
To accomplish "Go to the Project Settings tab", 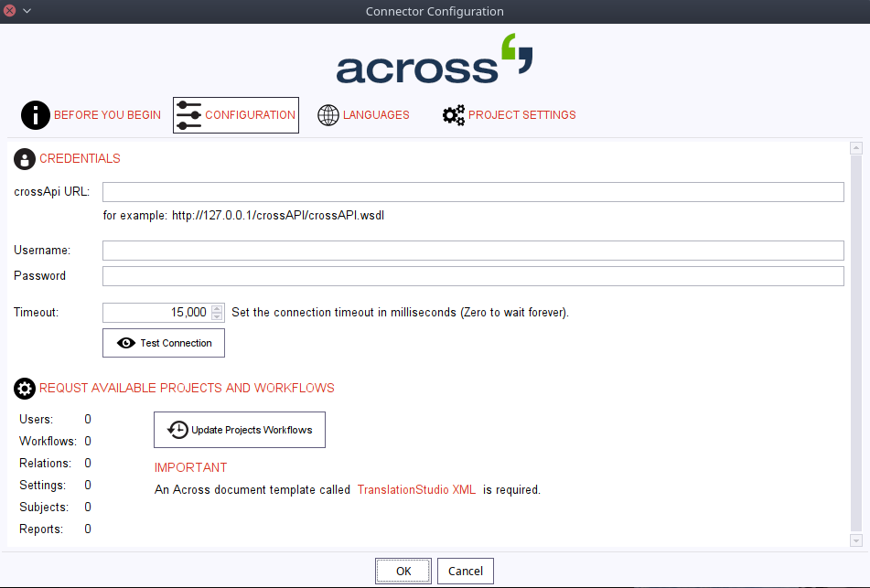I will (x=509, y=115).
